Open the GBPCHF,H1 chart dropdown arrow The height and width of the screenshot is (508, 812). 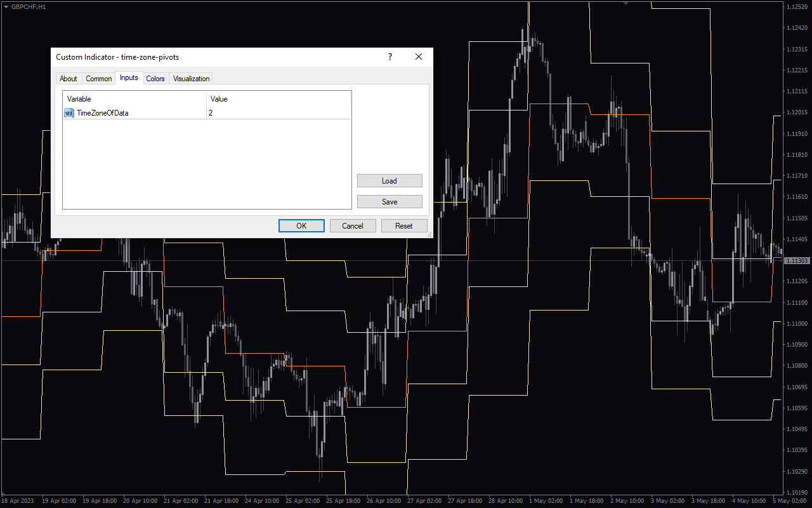point(6,6)
